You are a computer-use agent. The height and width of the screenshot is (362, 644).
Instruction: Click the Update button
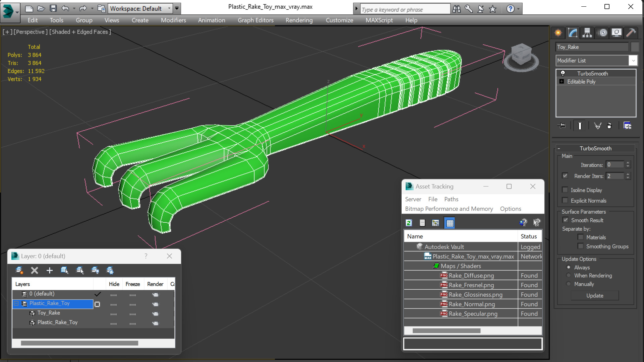pos(594,296)
